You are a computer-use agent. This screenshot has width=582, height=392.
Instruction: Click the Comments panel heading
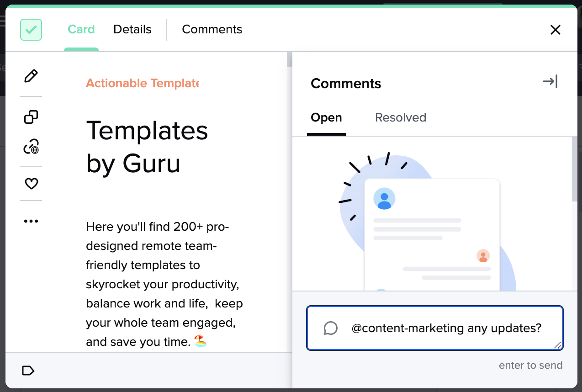coord(346,84)
